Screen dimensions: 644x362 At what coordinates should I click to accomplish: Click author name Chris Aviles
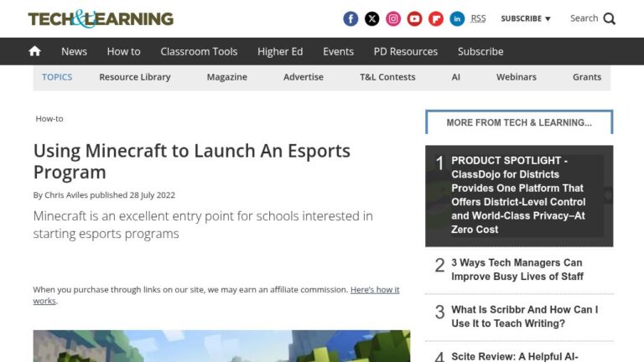click(x=66, y=195)
